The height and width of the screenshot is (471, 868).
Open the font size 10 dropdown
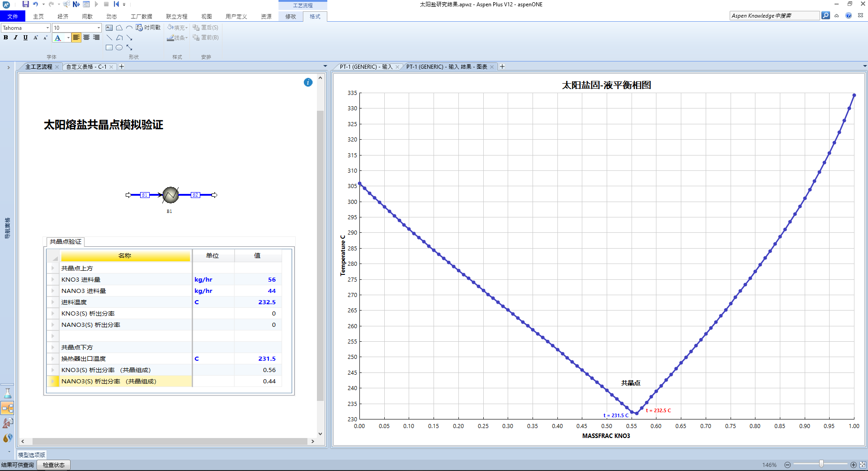click(x=99, y=28)
